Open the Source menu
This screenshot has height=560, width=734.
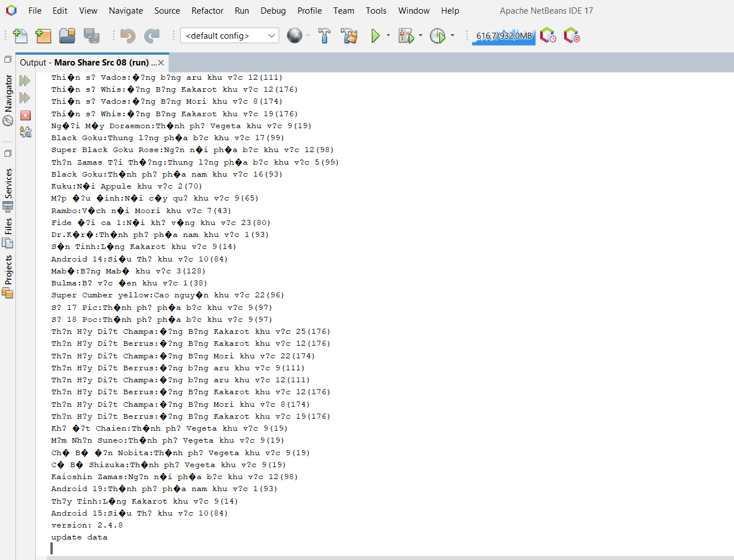click(167, 11)
